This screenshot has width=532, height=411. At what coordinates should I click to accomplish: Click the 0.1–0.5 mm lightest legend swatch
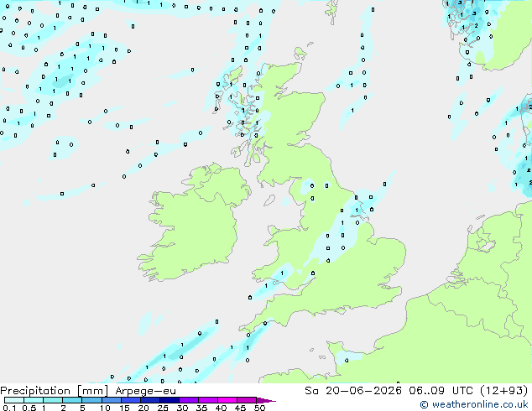[x=14, y=400]
